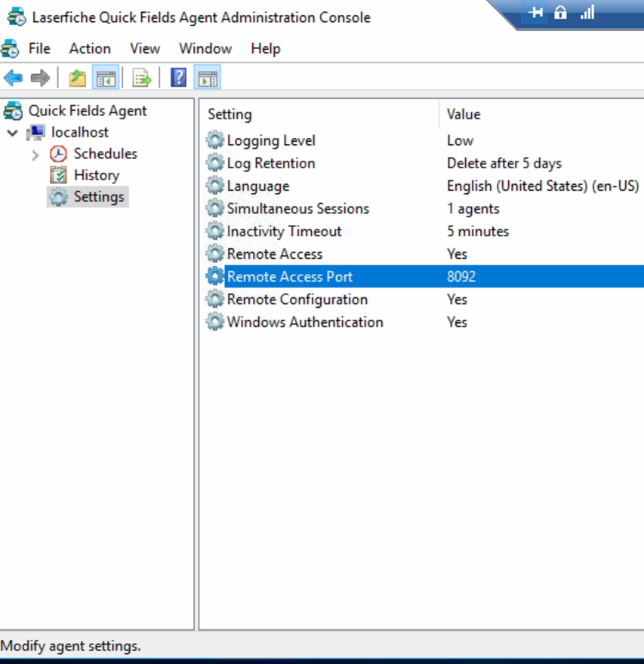Click the 'Delete after 5 days' value
The image size is (644, 664).
coord(504,163)
